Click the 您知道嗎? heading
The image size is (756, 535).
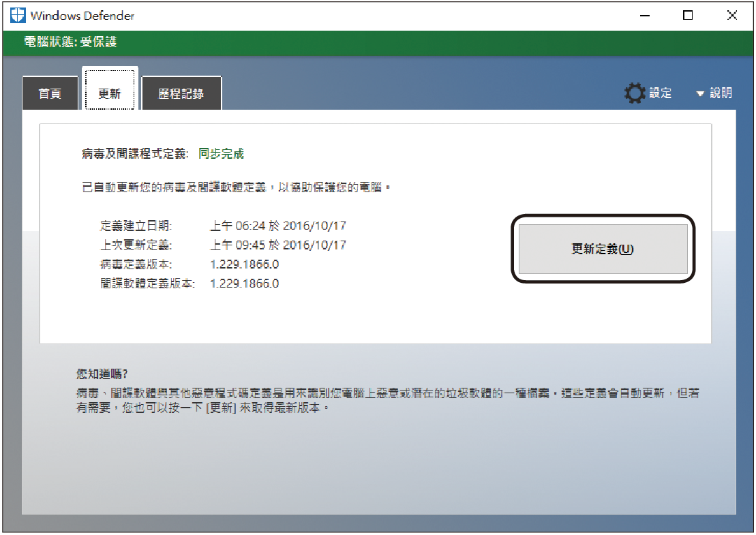click(x=102, y=373)
